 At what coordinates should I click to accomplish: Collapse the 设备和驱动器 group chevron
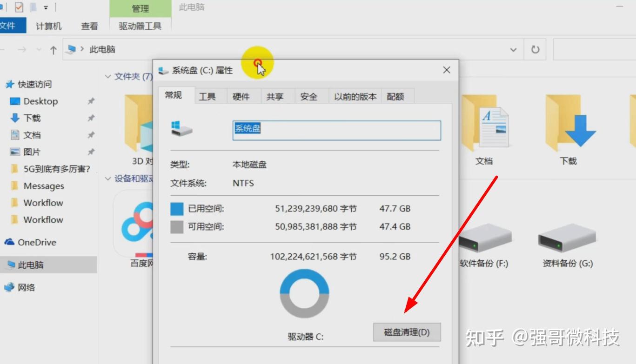point(108,179)
